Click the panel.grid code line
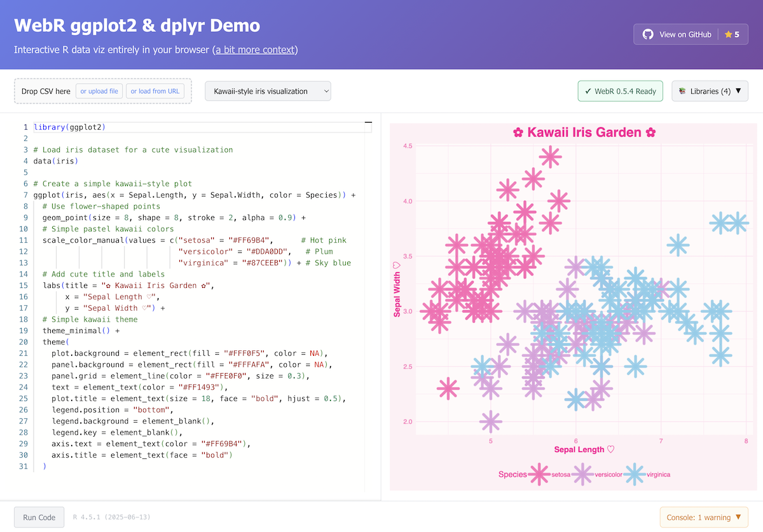The height and width of the screenshot is (532, 763). [180, 376]
